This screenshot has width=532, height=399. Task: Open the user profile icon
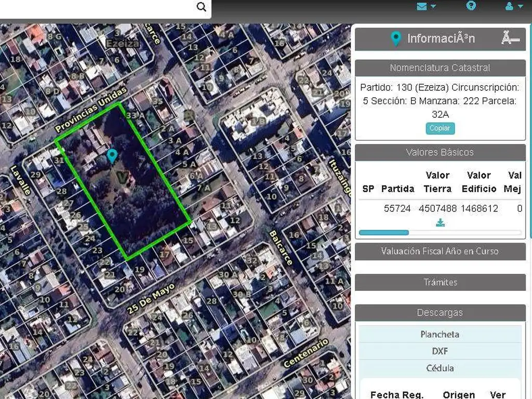click(509, 6)
